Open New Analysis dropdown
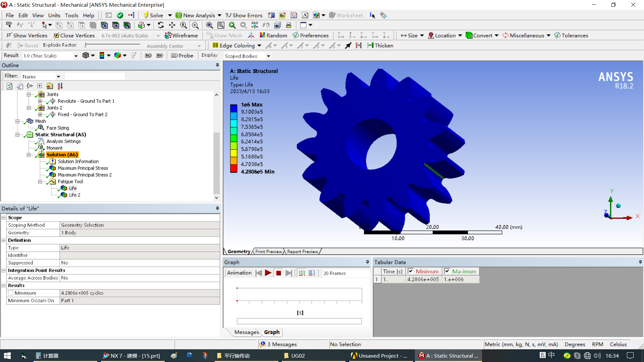Image resolution: width=644 pixels, height=362 pixels. 219,15
